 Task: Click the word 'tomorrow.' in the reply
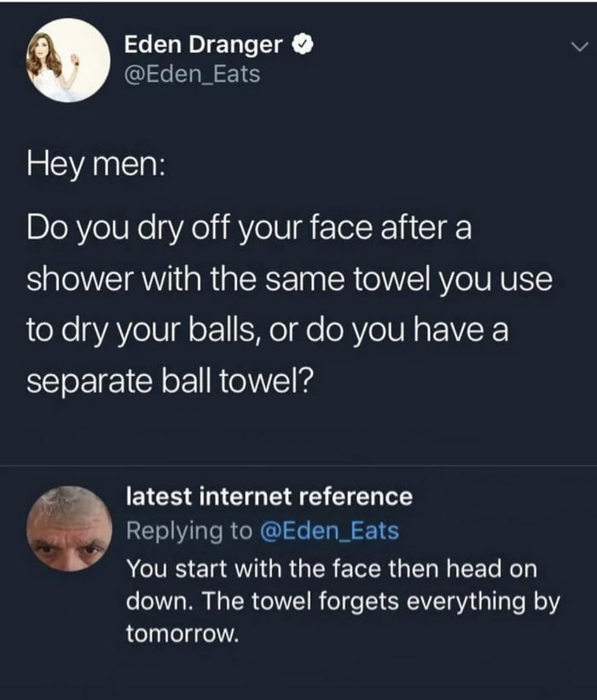point(179,634)
